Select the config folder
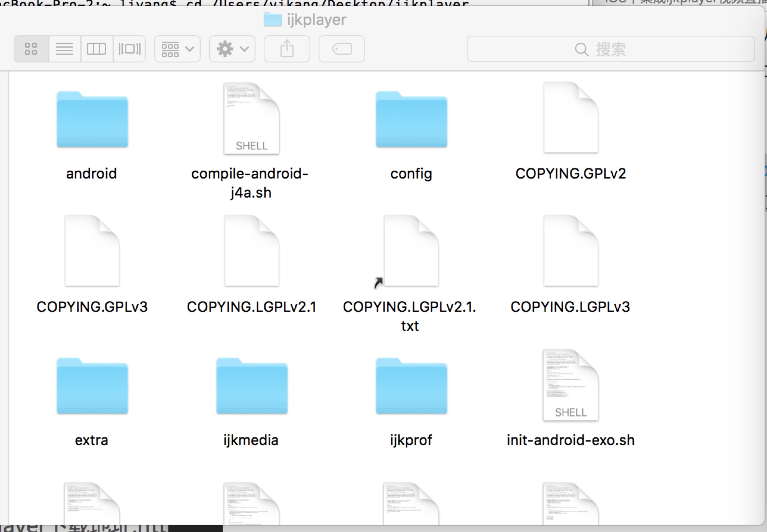 click(411, 120)
